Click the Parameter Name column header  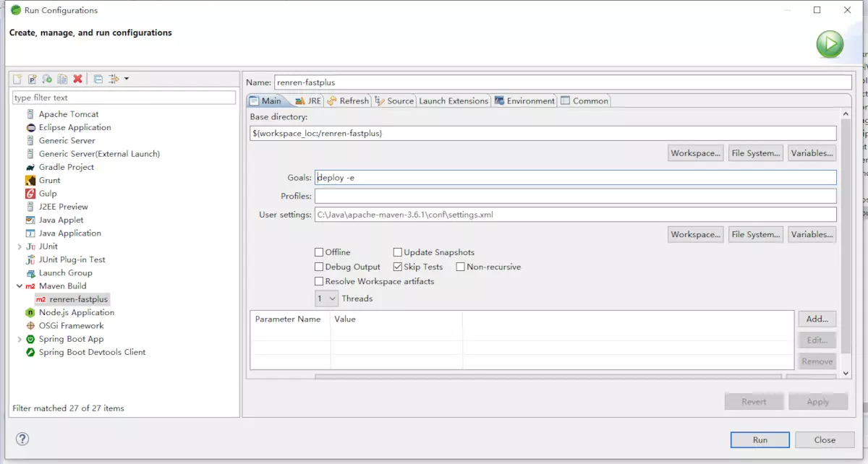pyautogui.click(x=288, y=319)
